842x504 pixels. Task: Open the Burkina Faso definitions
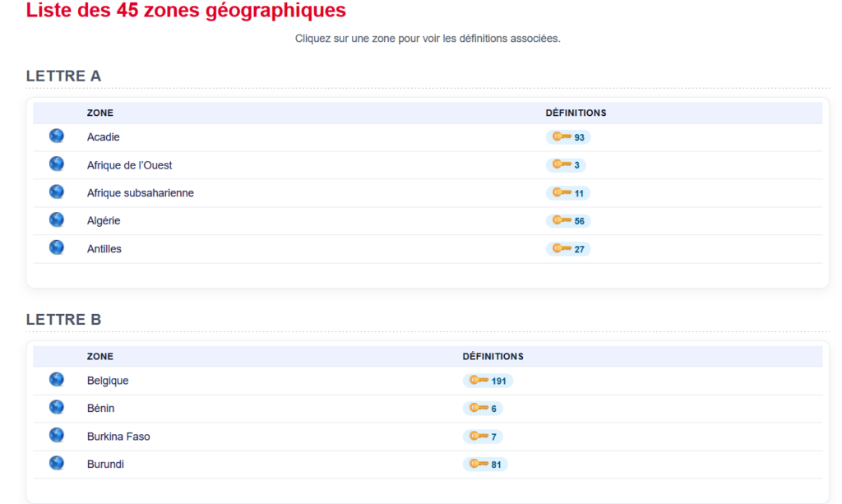(483, 437)
